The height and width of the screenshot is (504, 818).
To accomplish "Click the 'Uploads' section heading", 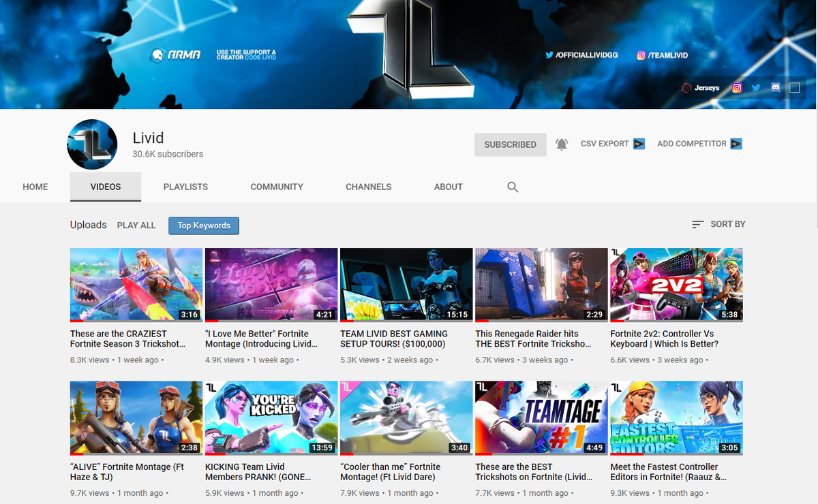I will point(89,225).
